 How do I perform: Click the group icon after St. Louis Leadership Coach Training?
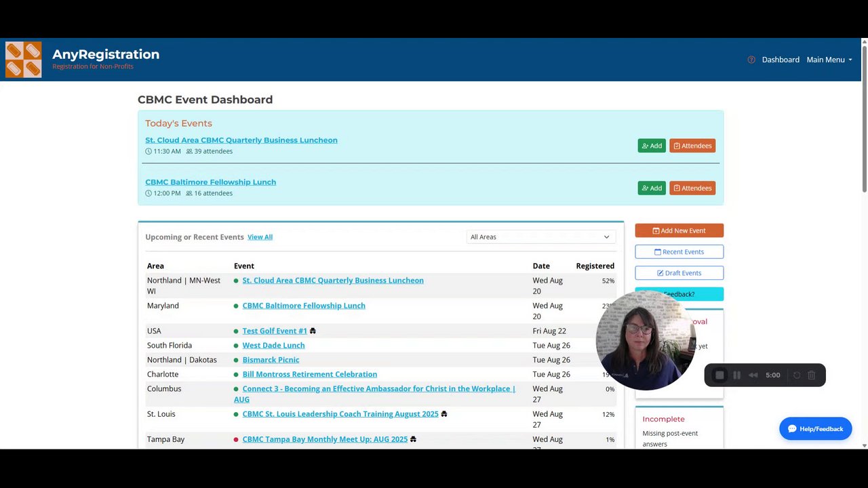444,414
